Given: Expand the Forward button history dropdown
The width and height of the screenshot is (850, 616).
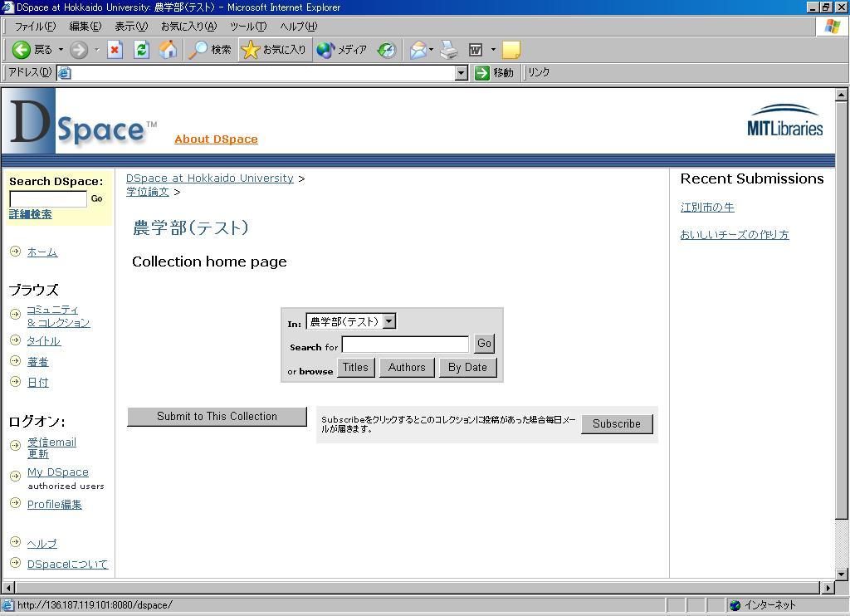Looking at the screenshot, I should tap(96, 50).
